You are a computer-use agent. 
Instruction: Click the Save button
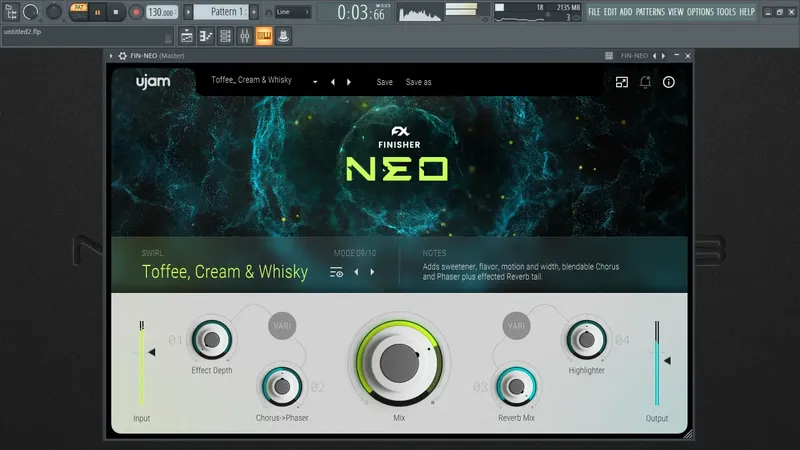(384, 82)
